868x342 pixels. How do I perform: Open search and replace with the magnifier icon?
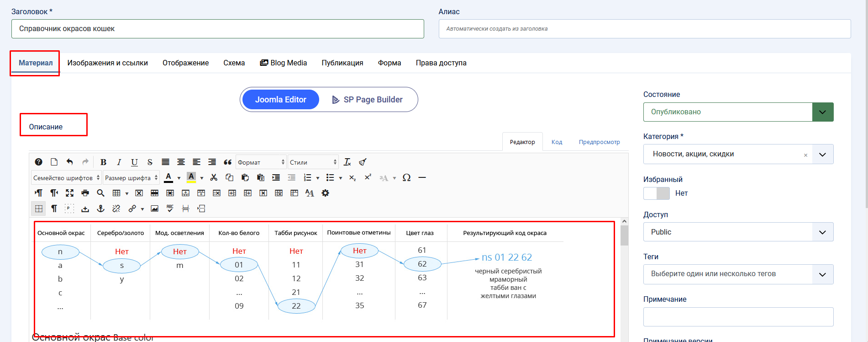(x=100, y=193)
